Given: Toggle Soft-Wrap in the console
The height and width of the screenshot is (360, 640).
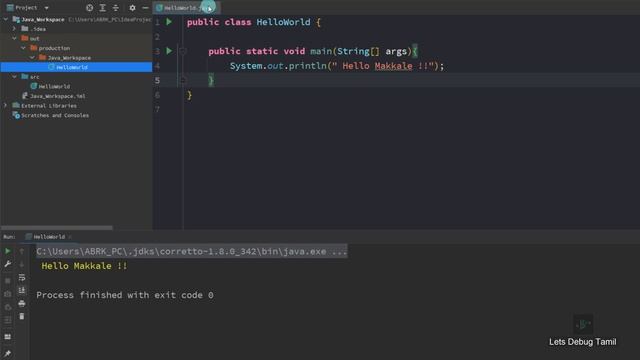Looking at the screenshot, I should (22, 278).
